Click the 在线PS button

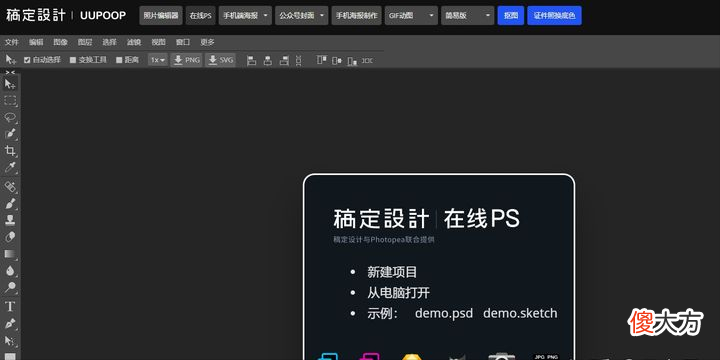(201, 16)
